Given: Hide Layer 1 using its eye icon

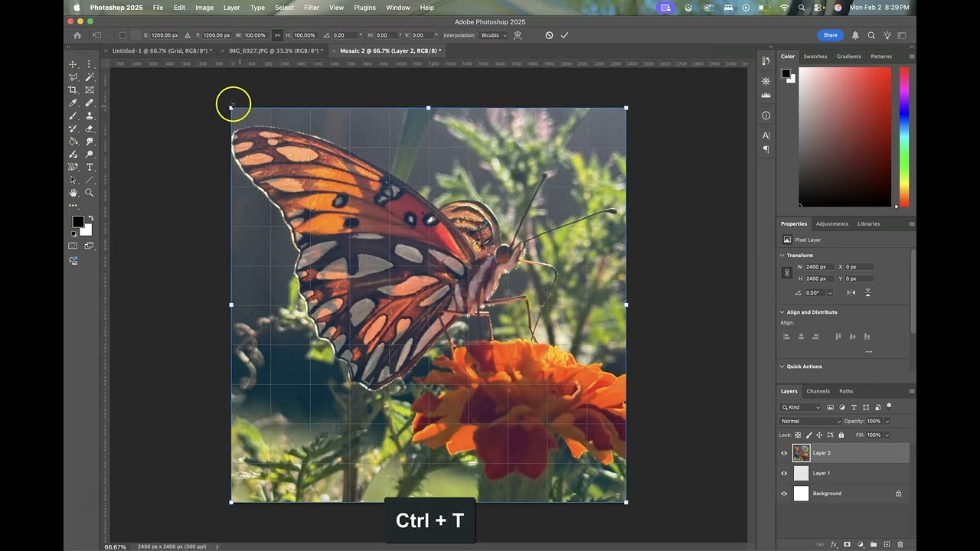Looking at the screenshot, I should tap(784, 474).
